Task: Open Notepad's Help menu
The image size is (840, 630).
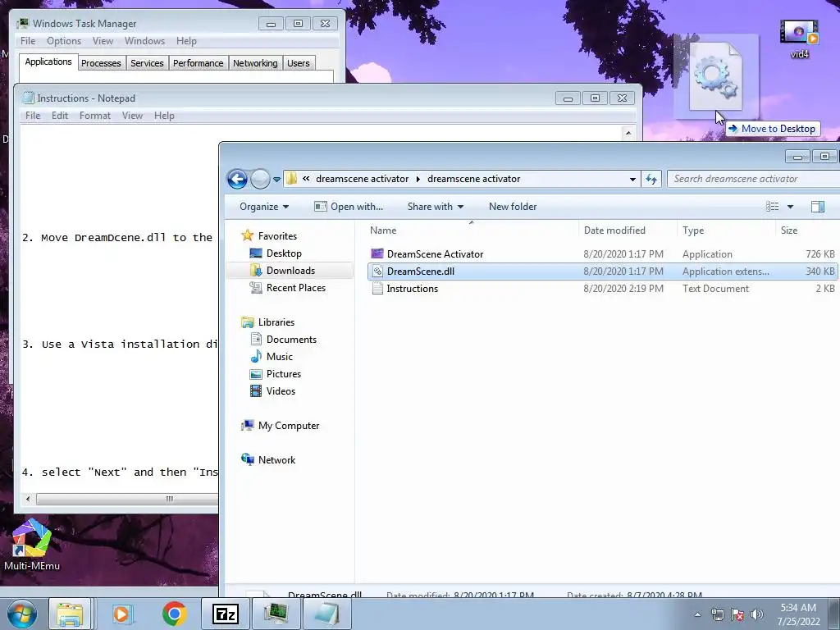Action: [164, 116]
